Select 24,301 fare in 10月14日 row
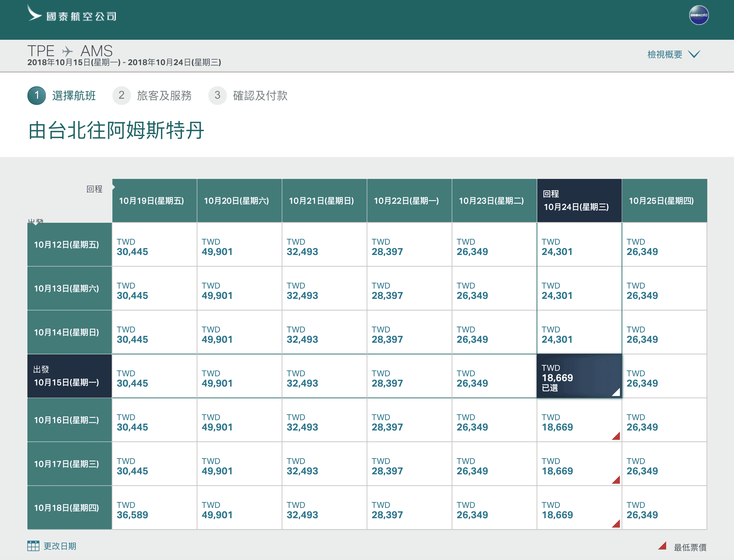The image size is (734, 560). click(x=579, y=332)
